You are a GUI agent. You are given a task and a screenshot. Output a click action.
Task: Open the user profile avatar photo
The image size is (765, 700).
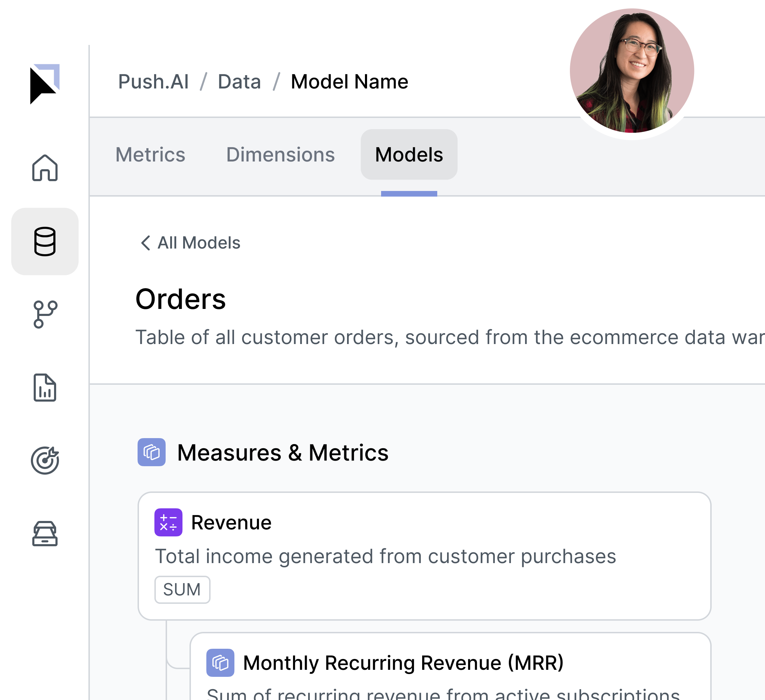[x=631, y=71]
